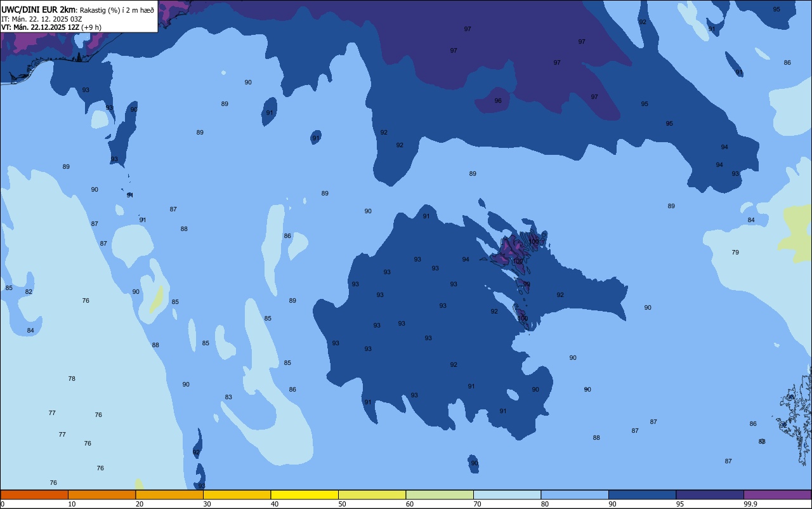Select the "0" tick label on color scale
The width and height of the screenshot is (812, 509).
[3, 504]
